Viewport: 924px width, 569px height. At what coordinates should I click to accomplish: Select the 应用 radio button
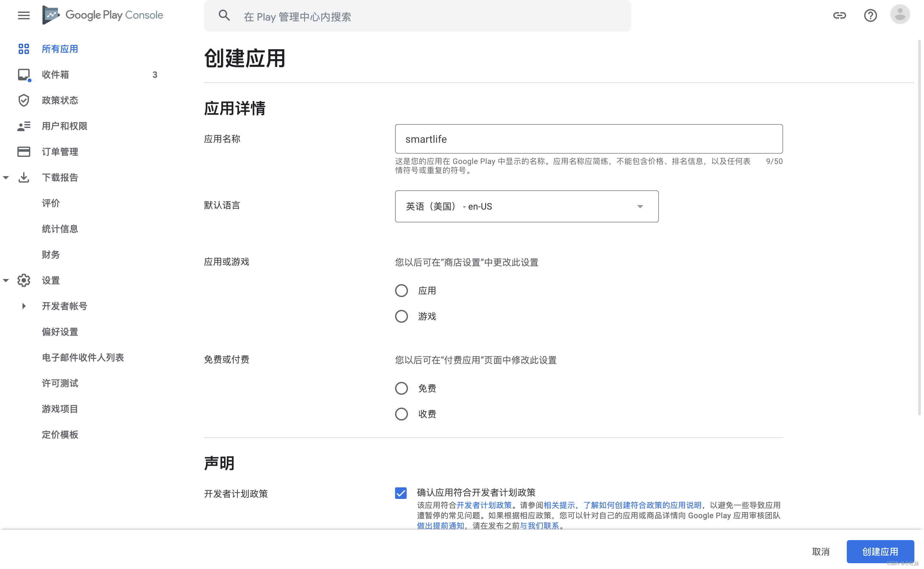click(x=402, y=290)
